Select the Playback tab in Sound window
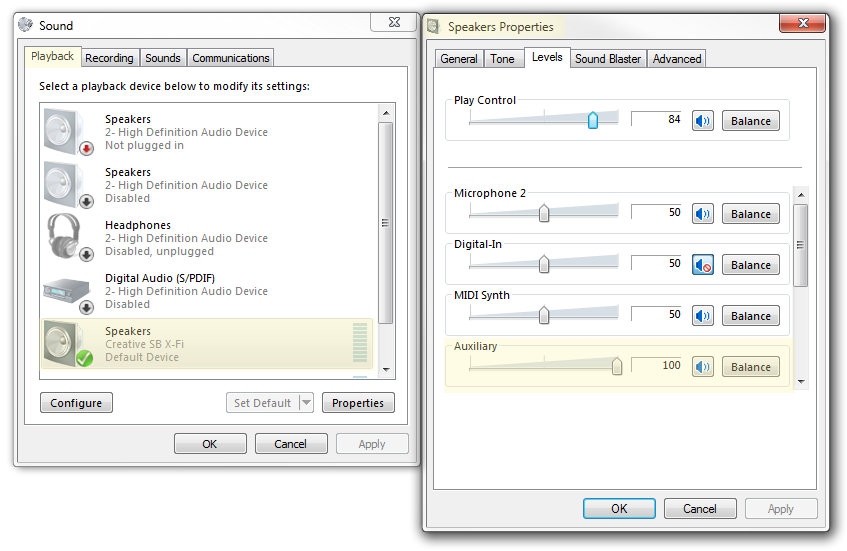 click(52, 56)
